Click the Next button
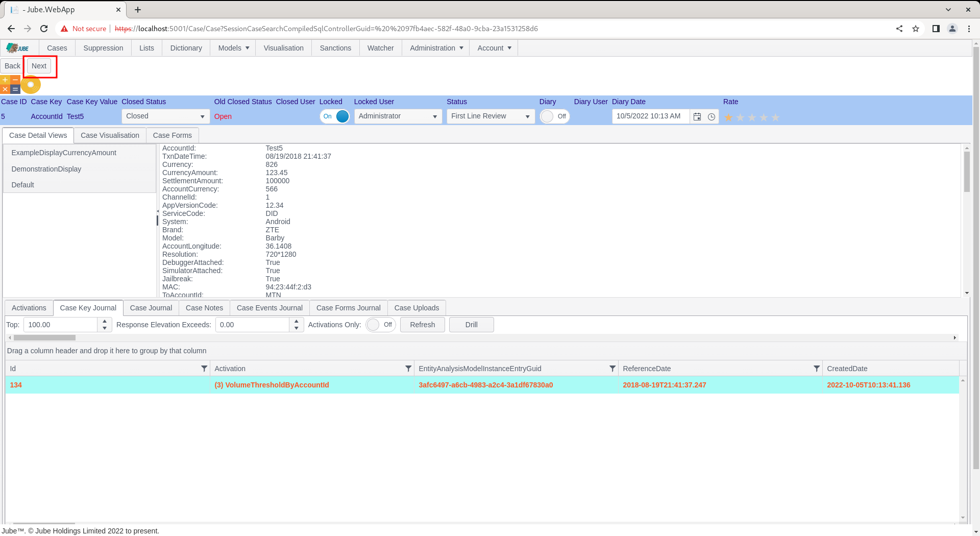 coord(39,66)
